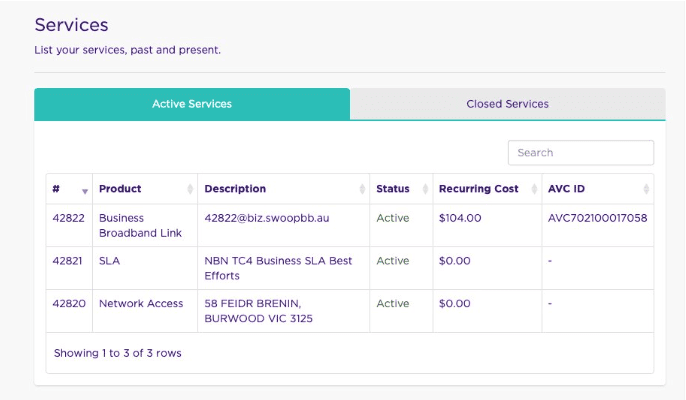Sort using the AVC ID arrows
This screenshot has height=400, width=686.
tap(646, 189)
